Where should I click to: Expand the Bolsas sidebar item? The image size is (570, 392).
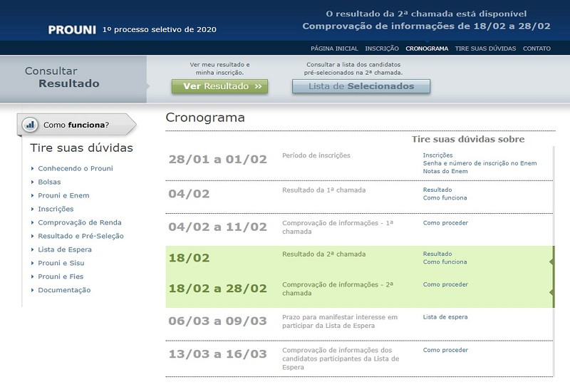click(x=49, y=182)
